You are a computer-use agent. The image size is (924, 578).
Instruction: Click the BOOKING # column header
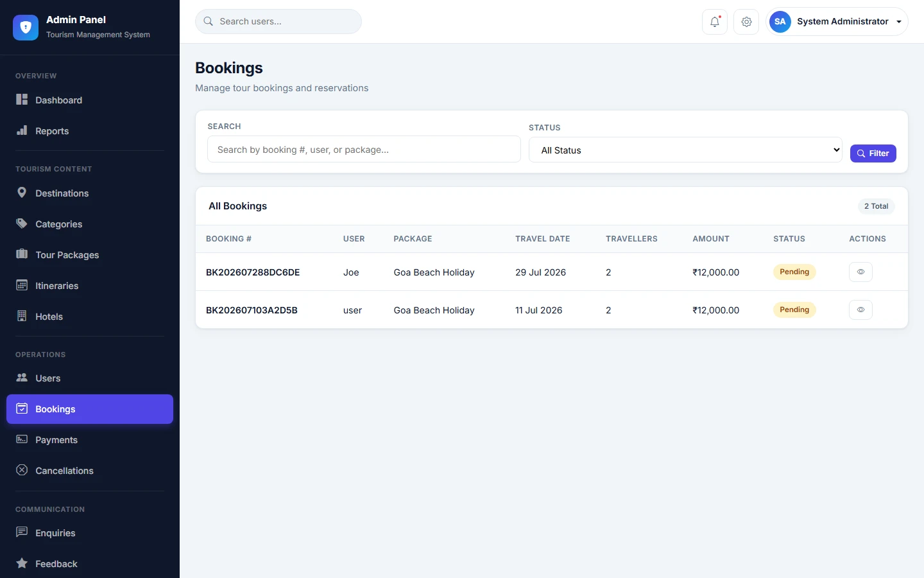[228, 239]
